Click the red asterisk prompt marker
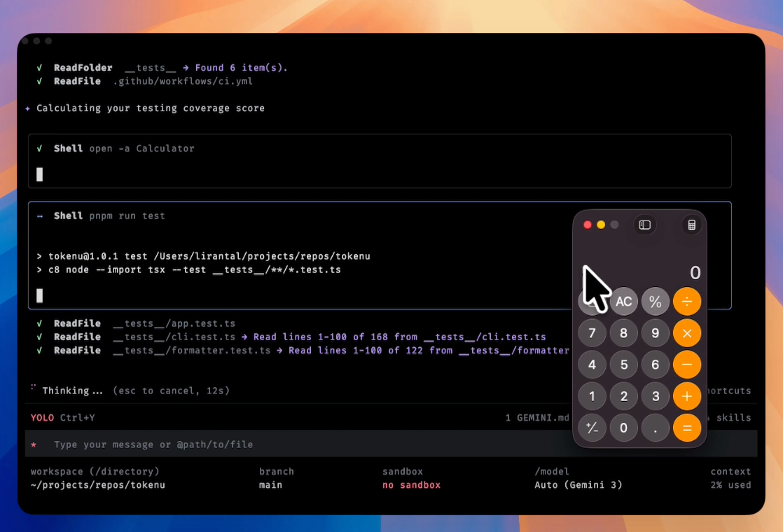Viewport: 783px width, 532px height. pos(34,444)
